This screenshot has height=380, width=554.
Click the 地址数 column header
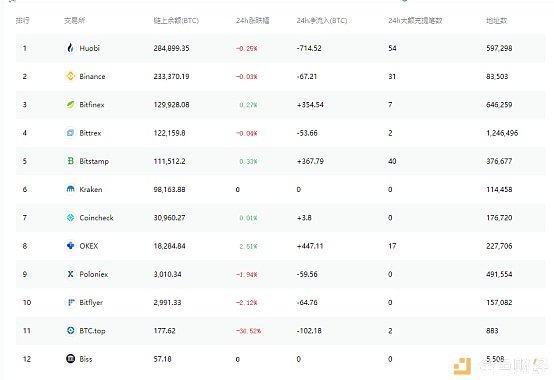tap(497, 20)
